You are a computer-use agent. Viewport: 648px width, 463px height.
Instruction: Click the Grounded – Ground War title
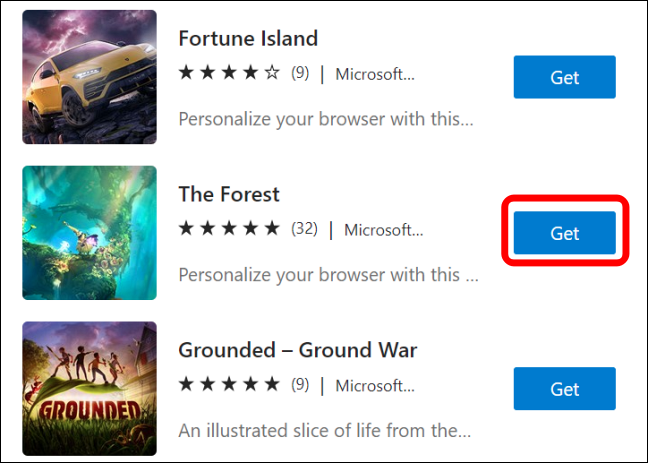coord(297,350)
